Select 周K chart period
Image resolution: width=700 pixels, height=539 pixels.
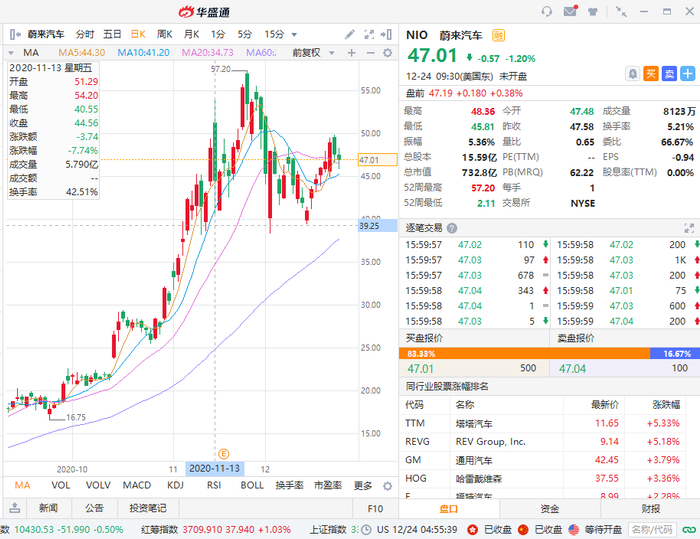tap(164, 34)
